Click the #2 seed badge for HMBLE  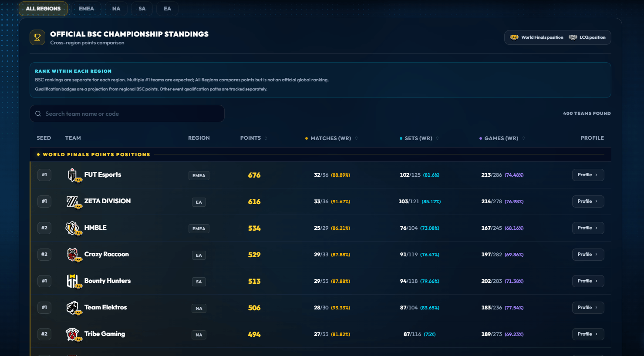(x=44, y=228)
